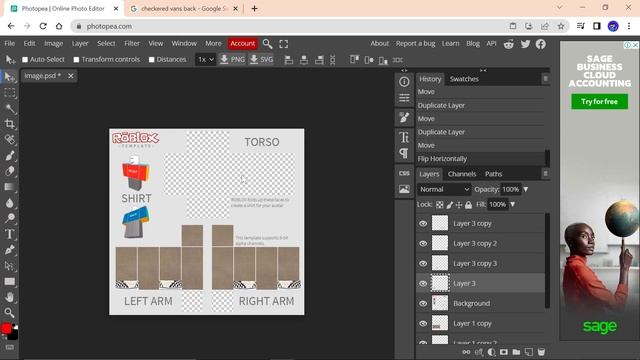Select the Path Select tool
This screenshot has height=360, width=640.
pyautogui.click(x=10, y=266)
